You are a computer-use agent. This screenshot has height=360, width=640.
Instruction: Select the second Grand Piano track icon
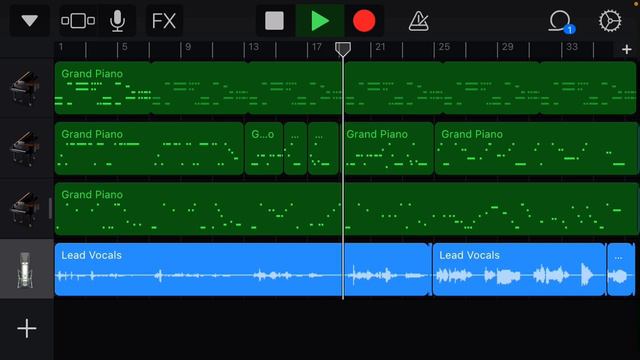point(25,148)
